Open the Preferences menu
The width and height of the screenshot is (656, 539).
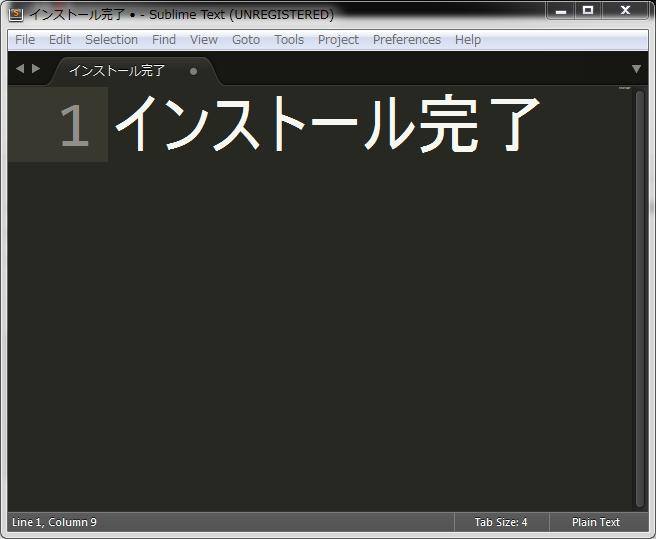click(407, 40)
